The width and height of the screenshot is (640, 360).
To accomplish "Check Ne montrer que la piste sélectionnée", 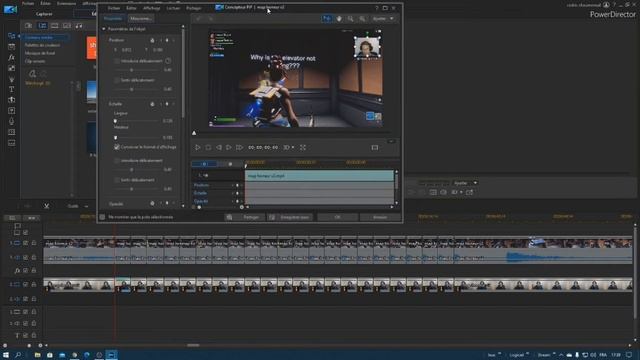I will coord(102,217).
